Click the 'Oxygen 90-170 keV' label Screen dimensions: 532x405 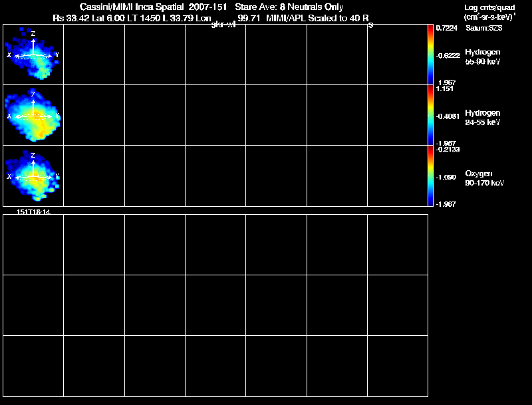(485, 178)
